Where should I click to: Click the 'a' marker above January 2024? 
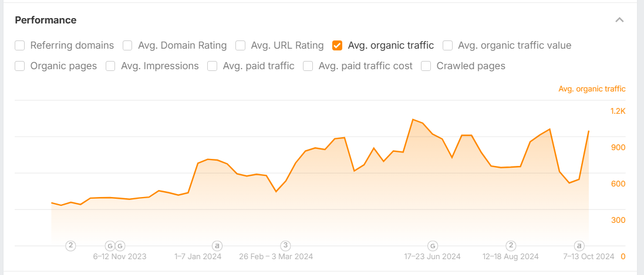click(217, 246)
